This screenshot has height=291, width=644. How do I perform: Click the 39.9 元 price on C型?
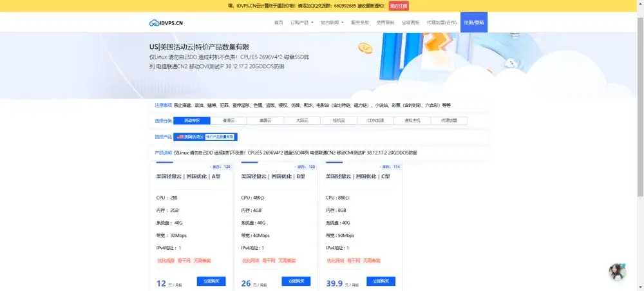click(x=342, y=284)
